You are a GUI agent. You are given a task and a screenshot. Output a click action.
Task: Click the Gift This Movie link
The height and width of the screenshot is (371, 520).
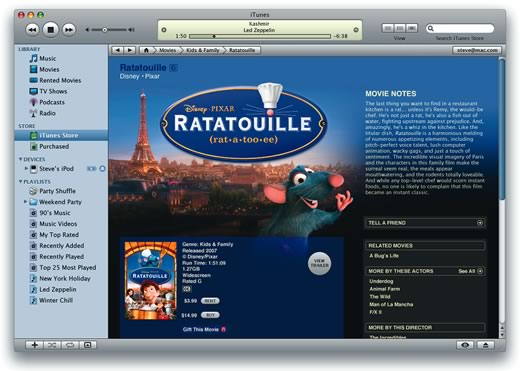(x=204, y=329)
